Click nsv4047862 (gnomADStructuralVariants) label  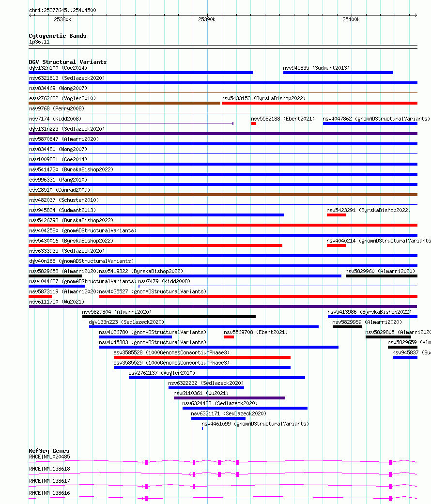pos(376,119)
